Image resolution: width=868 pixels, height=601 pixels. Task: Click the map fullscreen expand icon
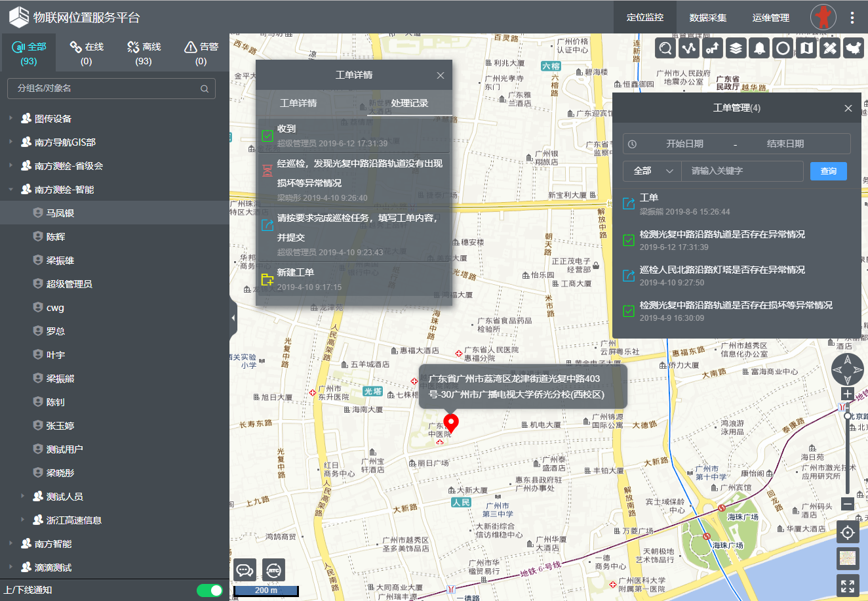click(x=848, y=586)
